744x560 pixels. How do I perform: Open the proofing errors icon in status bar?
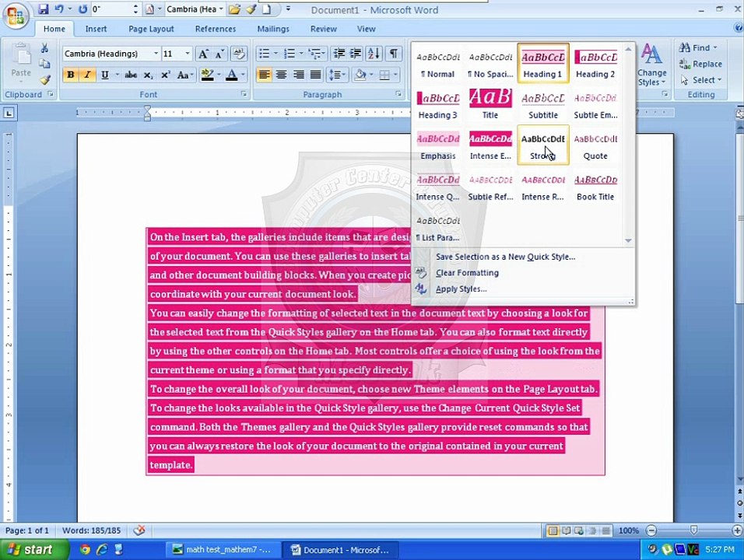point(139,530)
